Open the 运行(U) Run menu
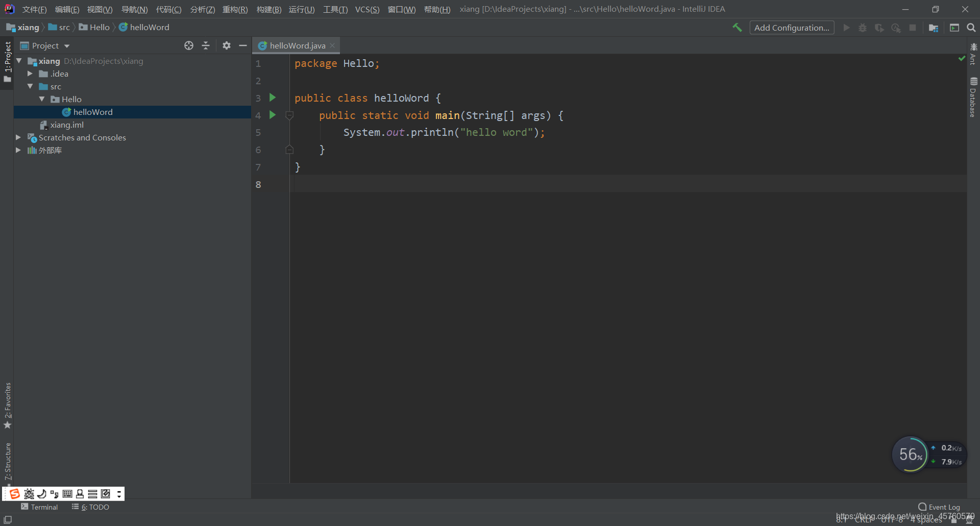This screenshot has width=980, height=526. (302, 9)
